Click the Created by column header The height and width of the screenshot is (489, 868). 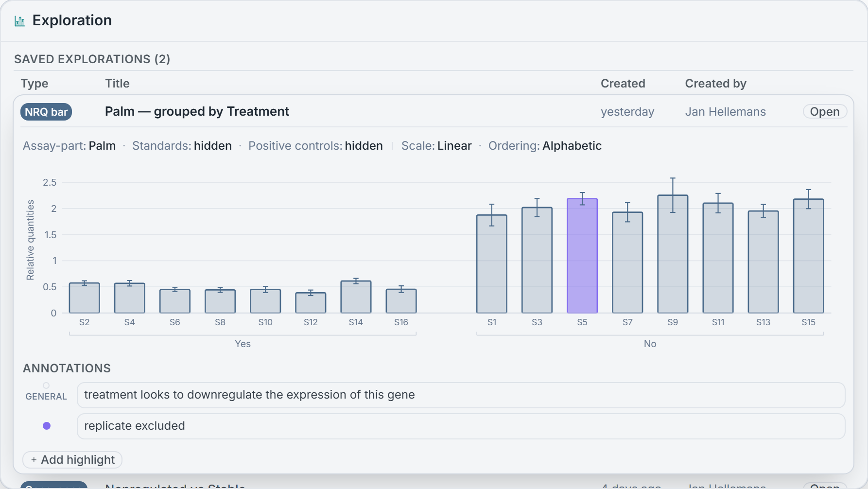click(716, 84)
